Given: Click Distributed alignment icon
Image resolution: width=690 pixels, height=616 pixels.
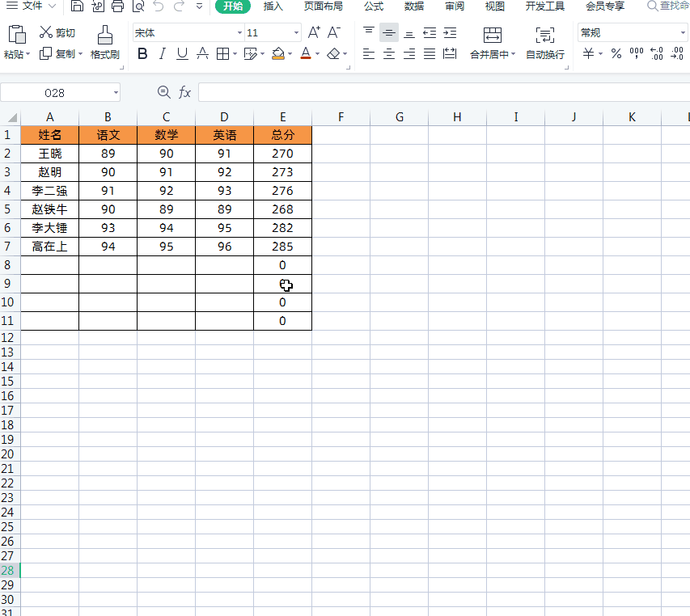Looking at the screenshot, I should tap(450, 53).
